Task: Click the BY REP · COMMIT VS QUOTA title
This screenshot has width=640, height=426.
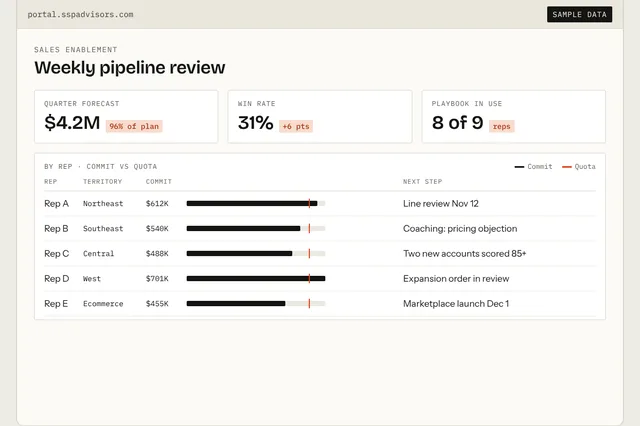Action: [x=100, y=166]
